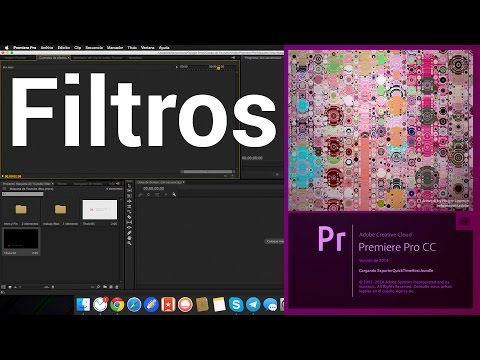Open Telegram from the dock
The height and width of the screenshot is (360, 480).
253,305
